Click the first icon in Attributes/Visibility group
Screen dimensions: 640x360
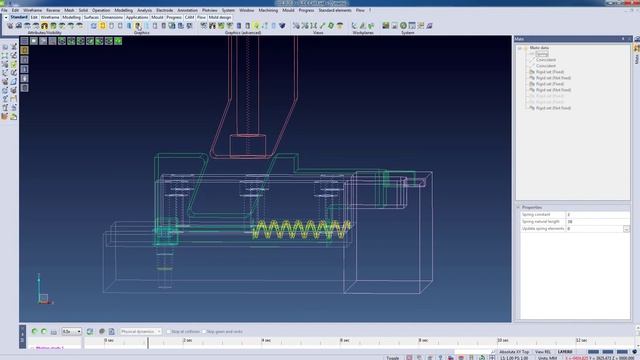coord(10,26)
